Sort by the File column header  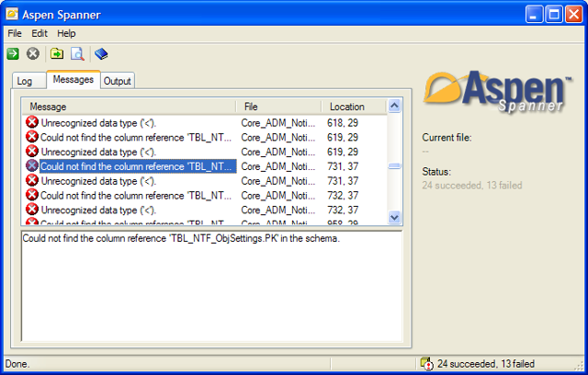click(x=278, y=107)
